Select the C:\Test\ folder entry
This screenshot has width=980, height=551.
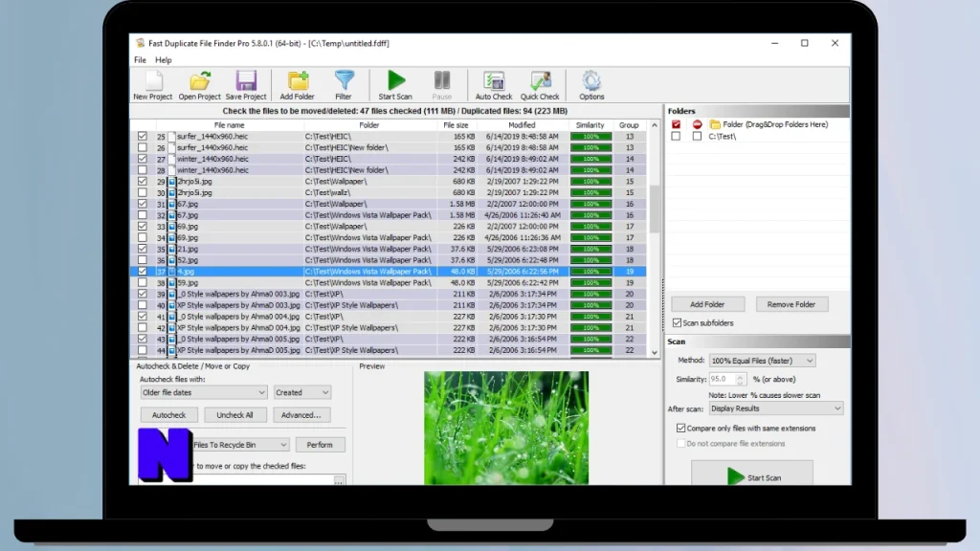(722, 136)
